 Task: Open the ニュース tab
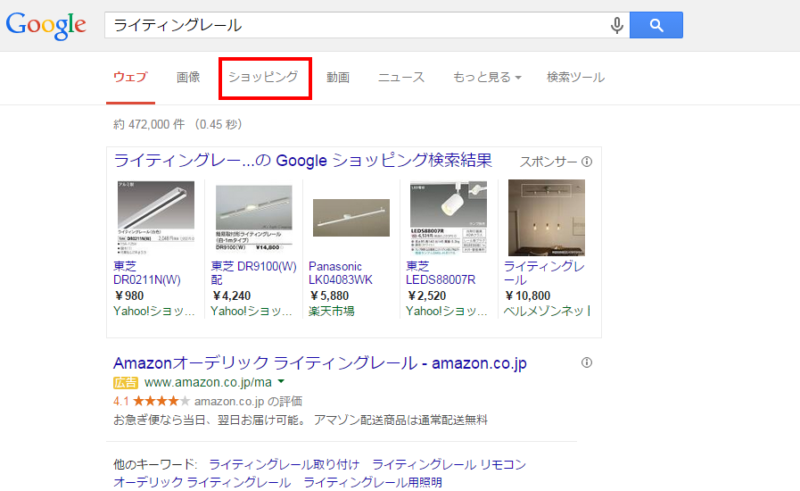401,78
